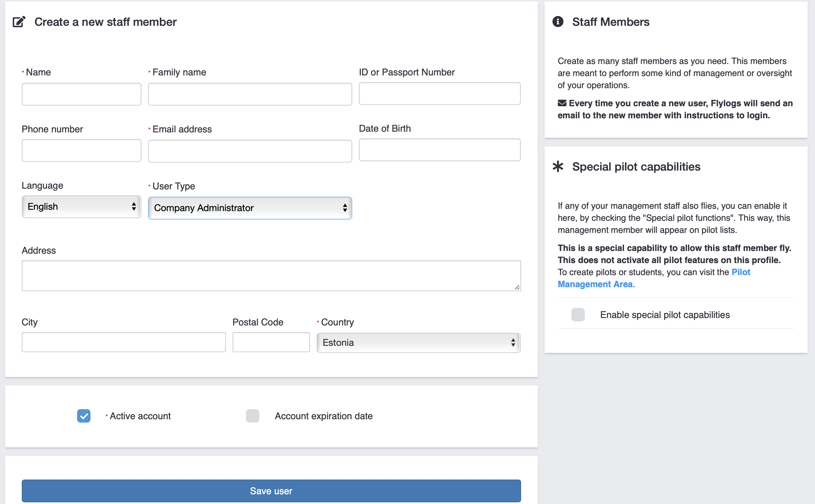Open the Country dropdown set to Estonia

(x=418, y=342)
